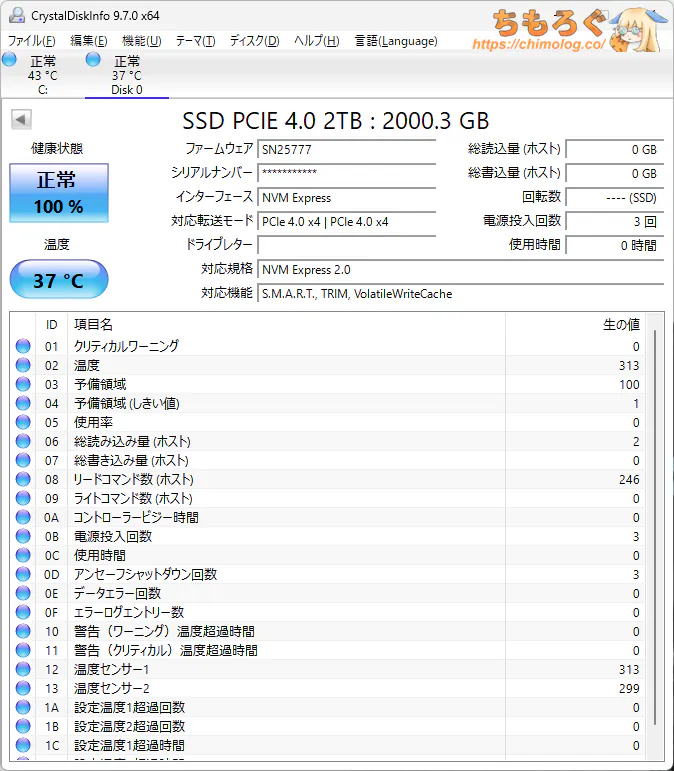The image size is (674, 771).
Task: Select the Disk 0 tab at 37 °C
Action: click(x=127, y=75)
